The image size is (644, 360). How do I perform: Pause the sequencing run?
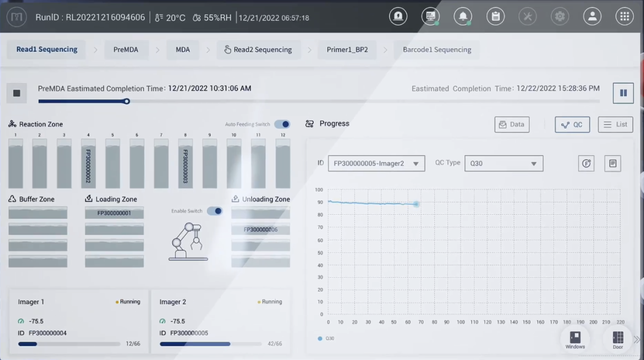(x=623, y=93)
